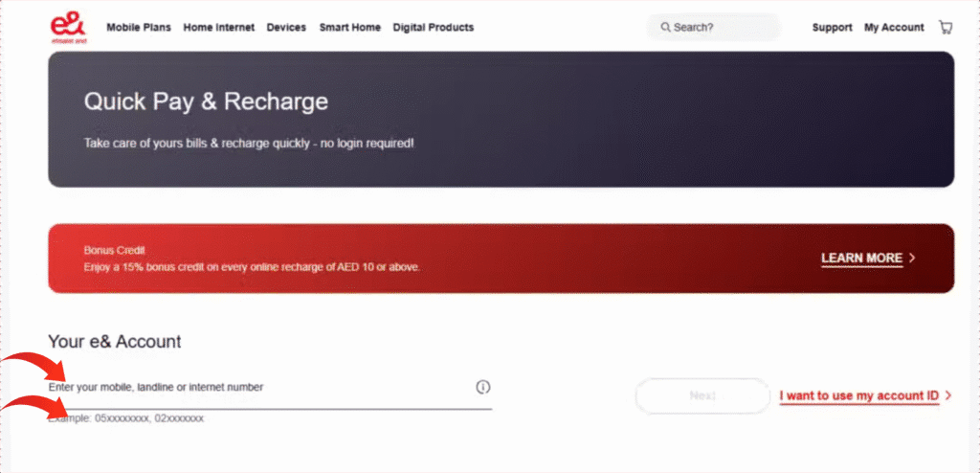Click the info icon in number field
Viewport: 980px width, 473px height.
click(x=482, y=387)
